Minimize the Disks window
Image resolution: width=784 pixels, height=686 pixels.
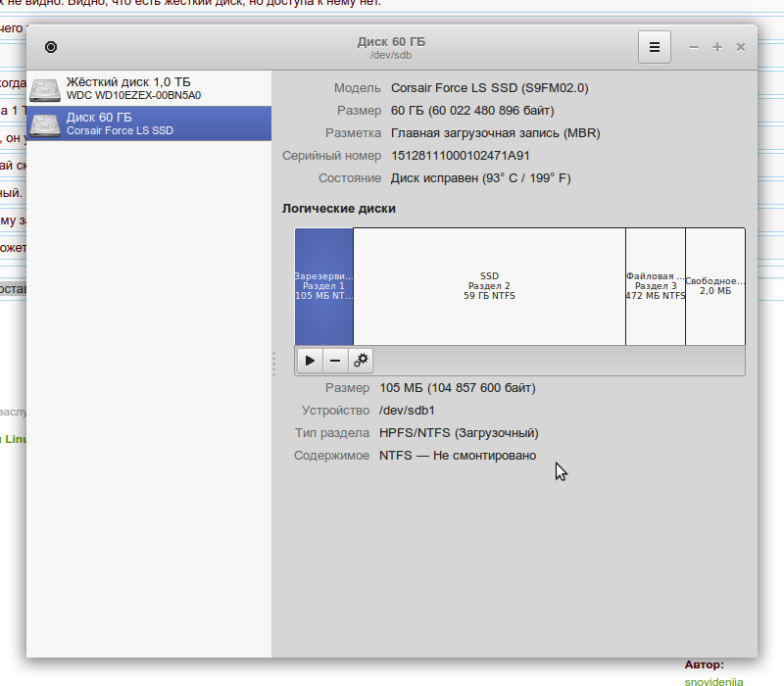694,47
